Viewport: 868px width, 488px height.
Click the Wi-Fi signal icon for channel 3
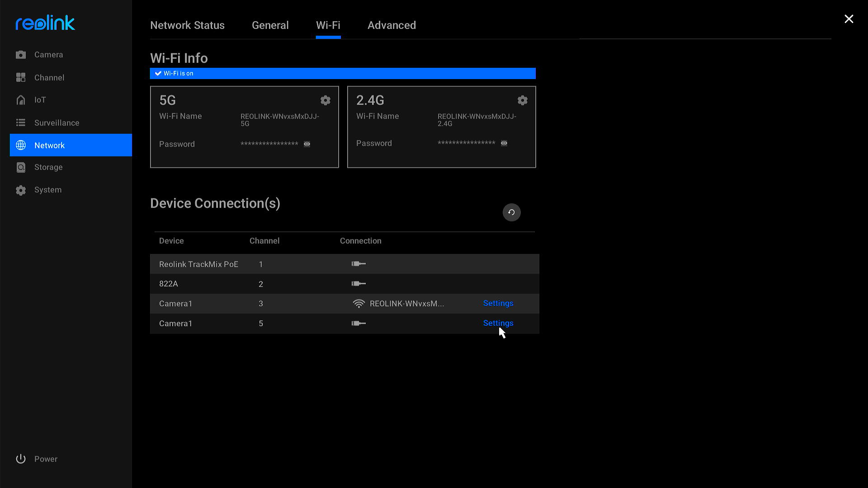359,304
